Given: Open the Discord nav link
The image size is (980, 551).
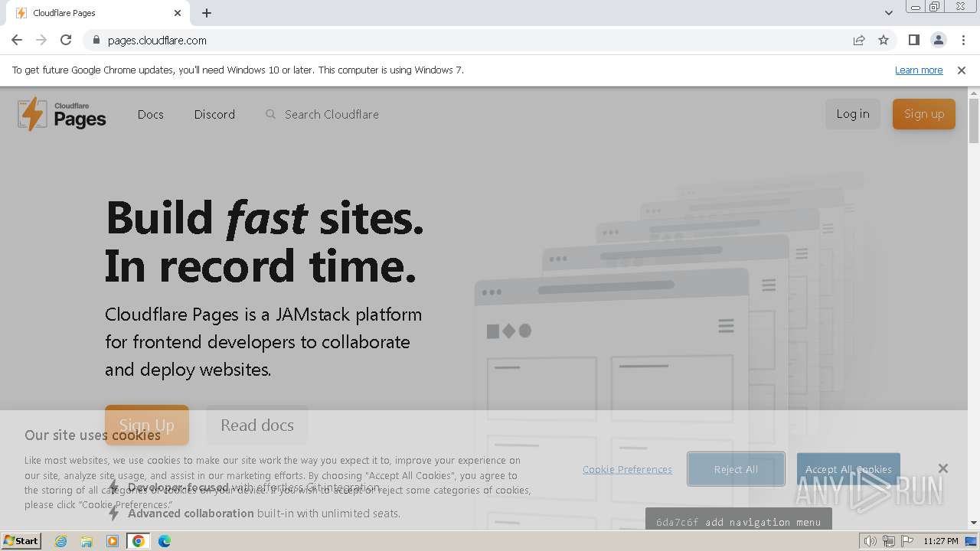Looking at the screenshot, I should (x=214, y=114).
